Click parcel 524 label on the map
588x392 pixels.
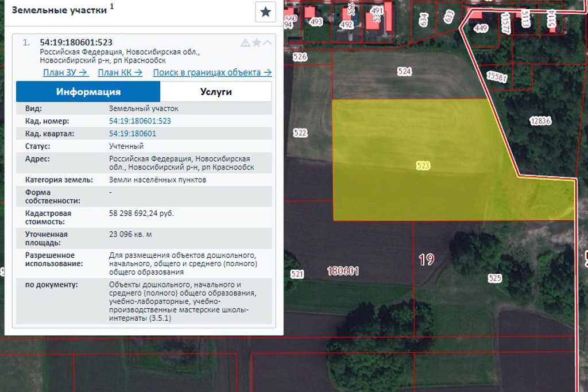(404, 72)
